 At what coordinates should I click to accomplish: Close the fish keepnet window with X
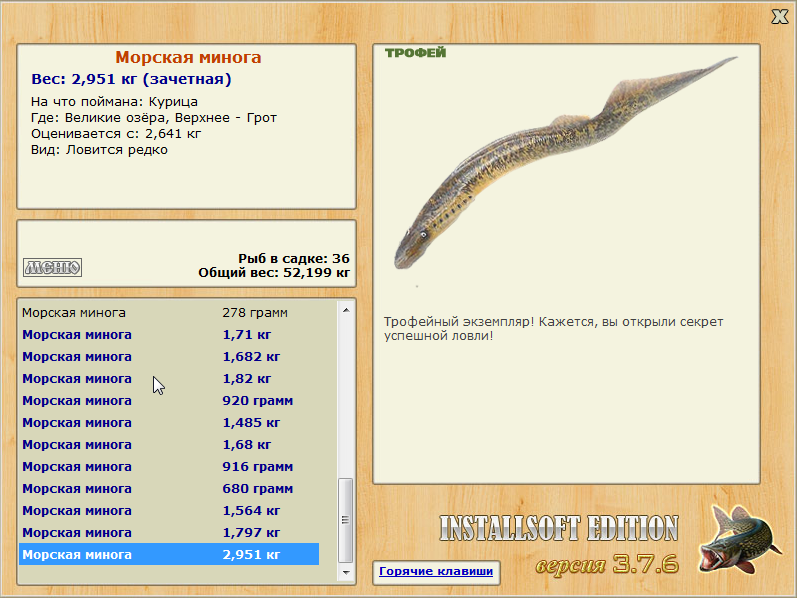780,16
